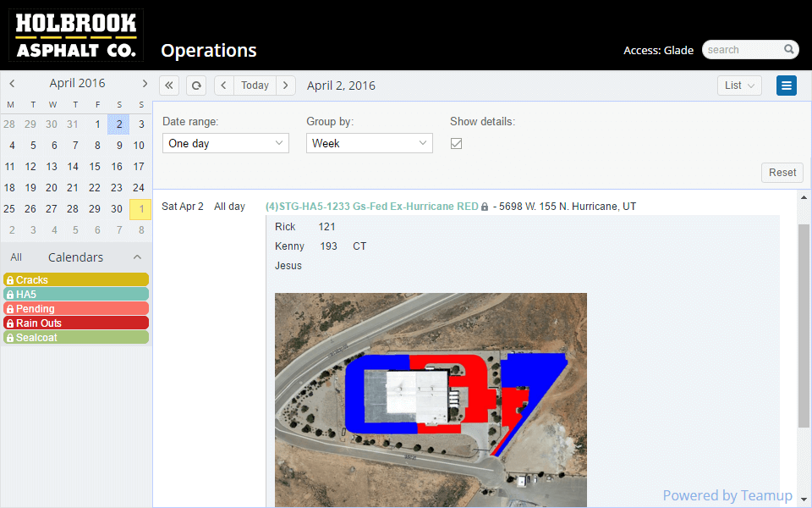
Task: Toggle the Show details checkbox
Action: 456,144
